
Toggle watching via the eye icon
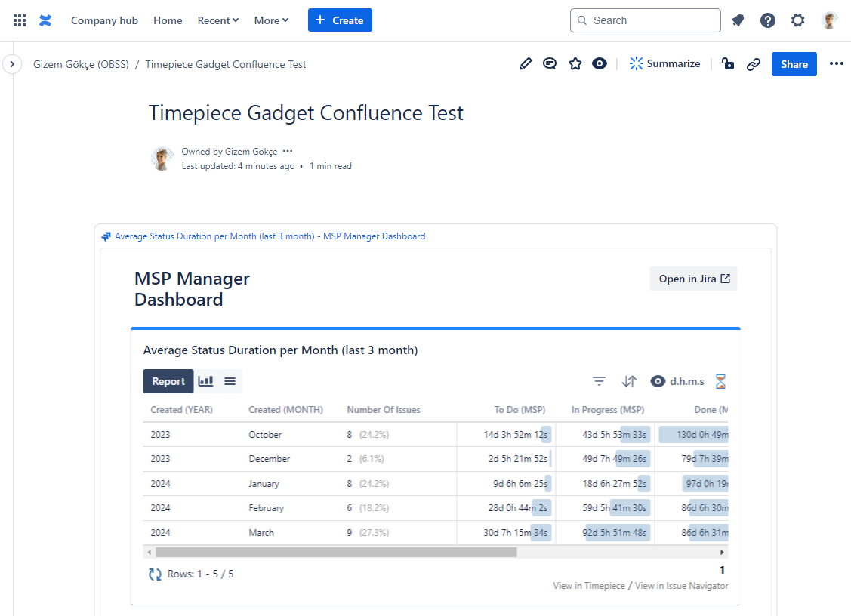600,63
